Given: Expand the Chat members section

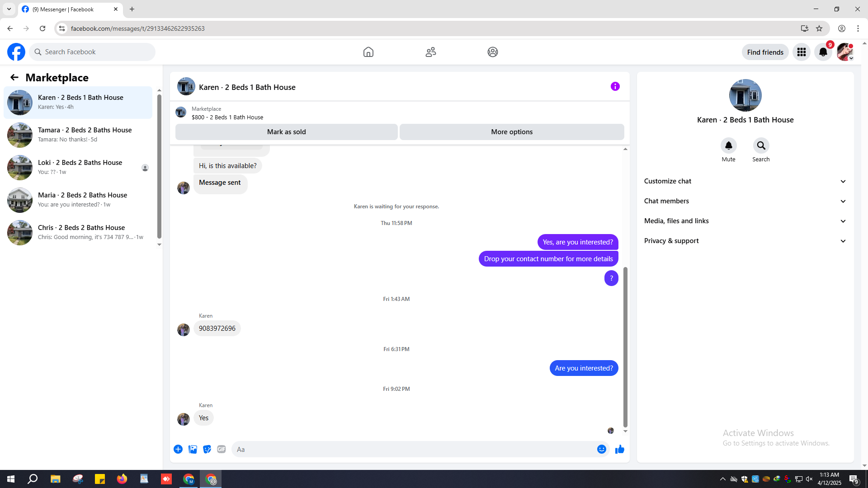Looking at the screenshot, I should [x=745, y=201].
